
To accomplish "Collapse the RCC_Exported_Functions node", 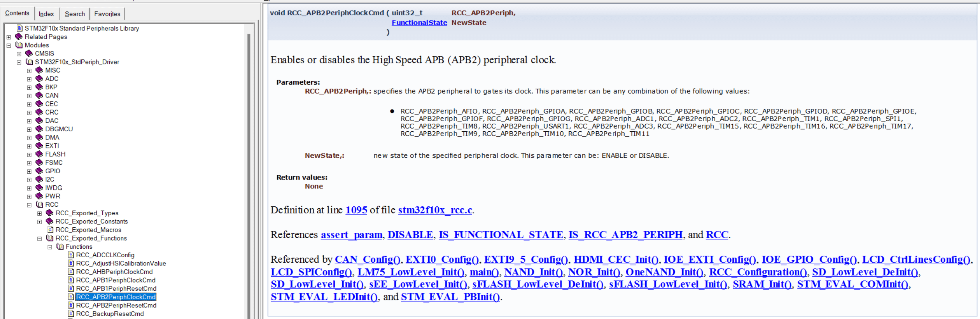I will (39, 239).
